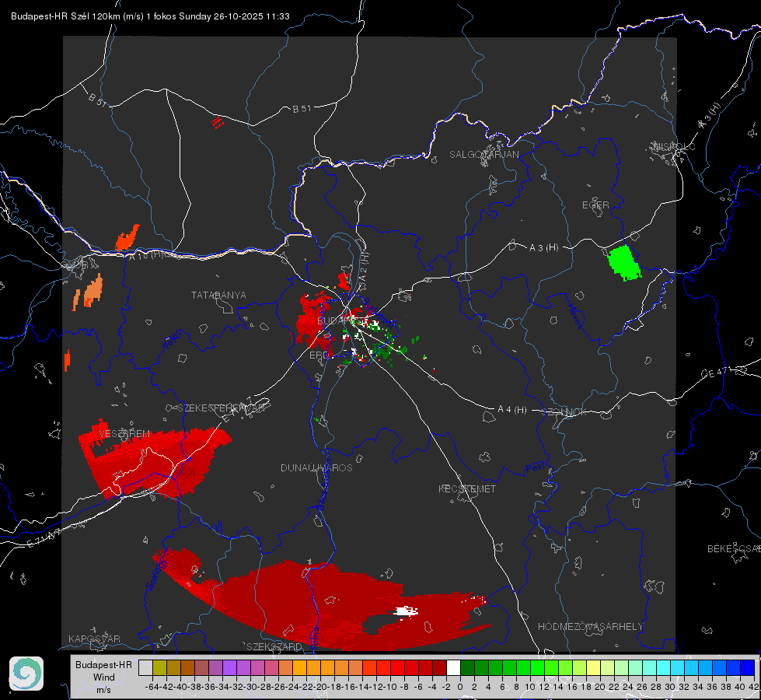Click the VESZPRÉM city label
Image resolution: width=761 pixels, height=700 pixels.
(124, 434)
